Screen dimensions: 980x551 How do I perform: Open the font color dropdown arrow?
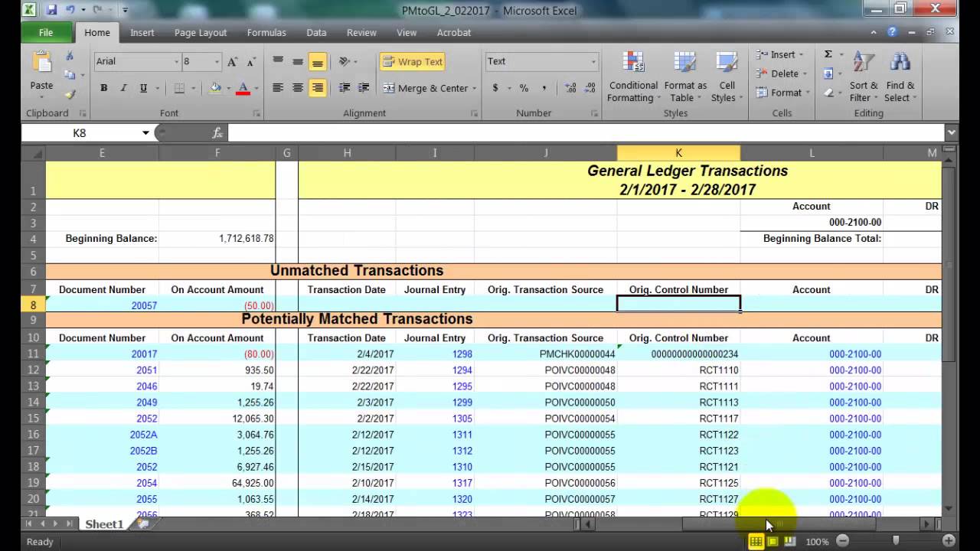pyautogui.click(x=256, y=89)
